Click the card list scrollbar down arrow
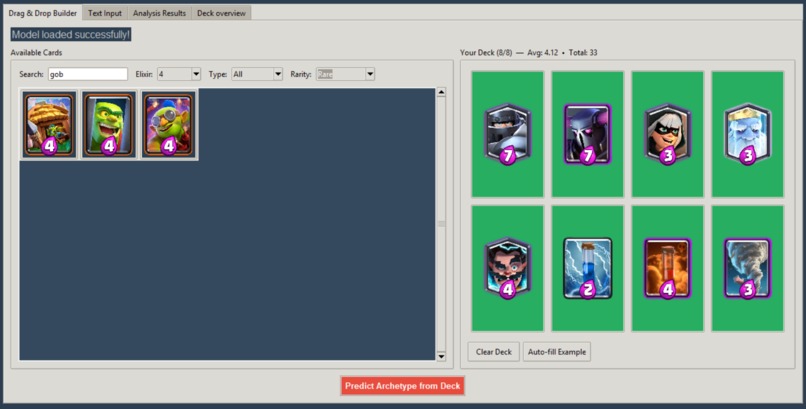The width and height of the screenshot is (806, 409). pos(441,356)
